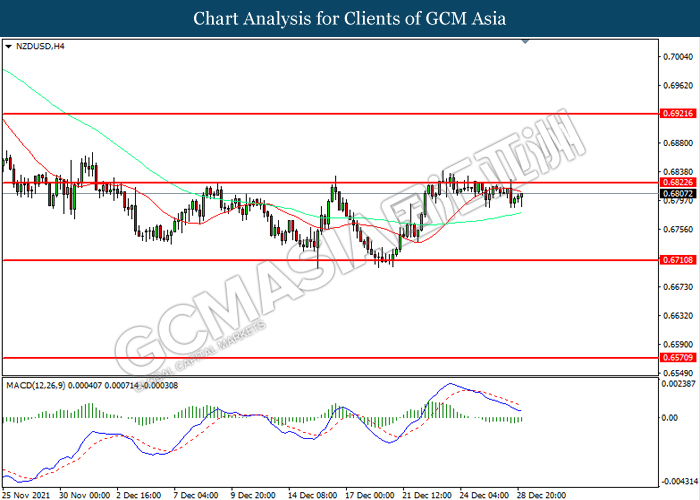Click the 24 Dec 04:00 time label
The image size is (700, 500).
484,495
